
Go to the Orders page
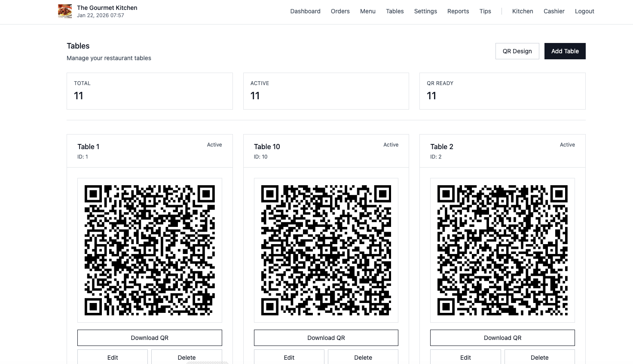tap(340, 11)
